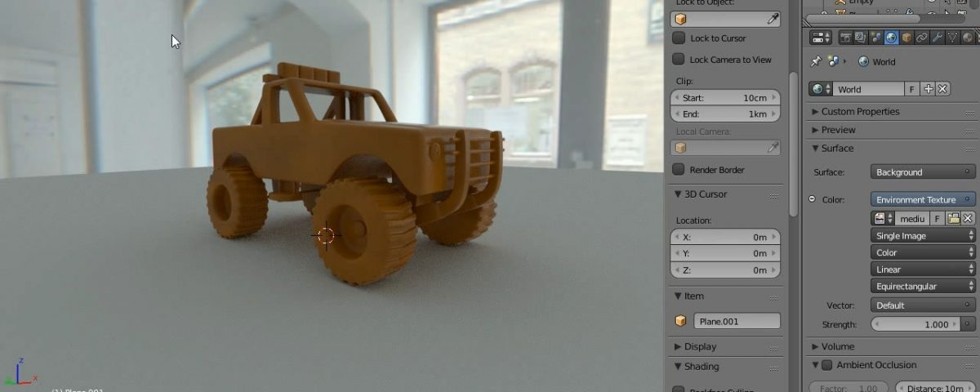Open the Vector Default dropdown
The width and height of the screenshot is (980, 392).
pyautogui.click(x=923, y=305)
